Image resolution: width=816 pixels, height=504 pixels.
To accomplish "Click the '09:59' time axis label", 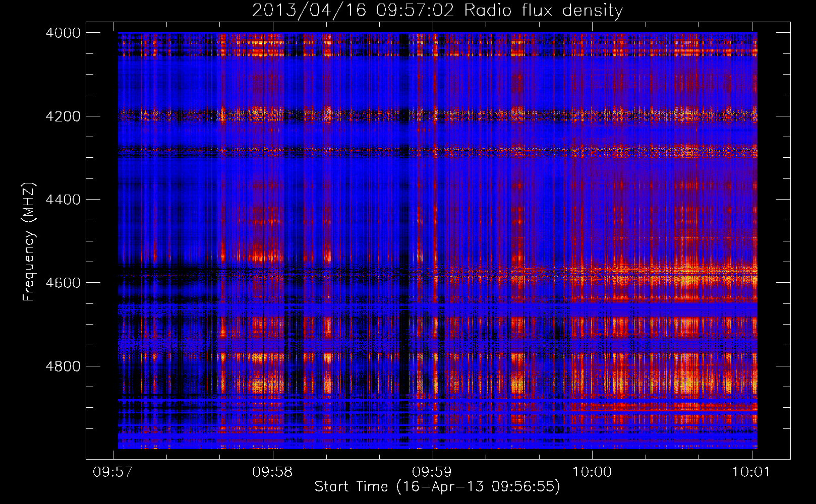I will [x=432, y=472].
